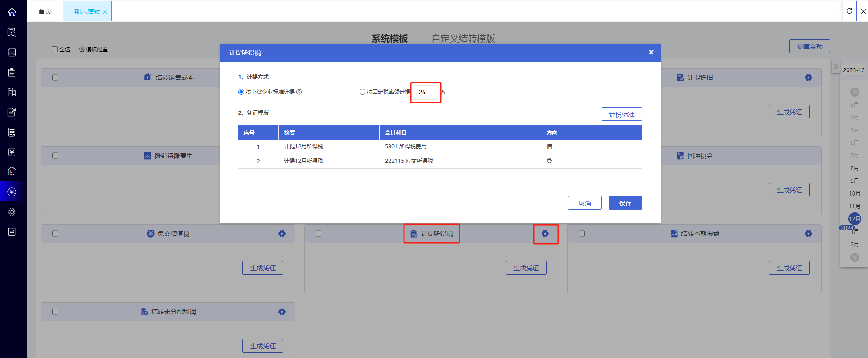The image size is (868, 358).
Task: Check the 结转本期损益 card checkbox
Action: (582, 234)
